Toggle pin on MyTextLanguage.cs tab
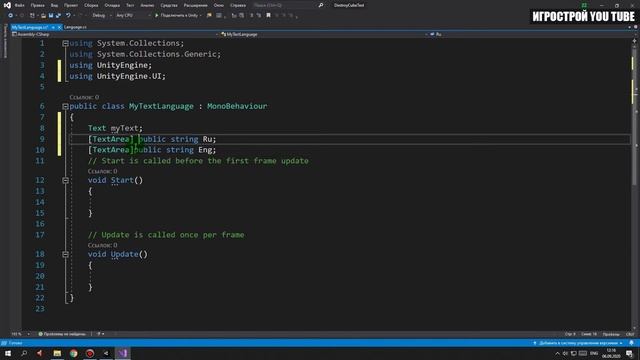 pos(53,27)
